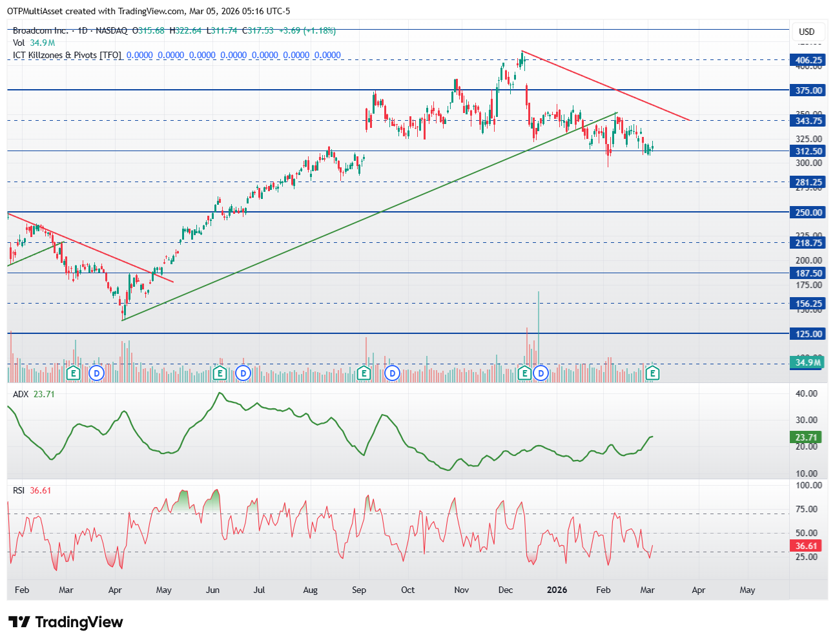This screenshot has width=835, height=644.
Task: Click the 2026 label on the time axis
Action: click(x=557, y=590)
